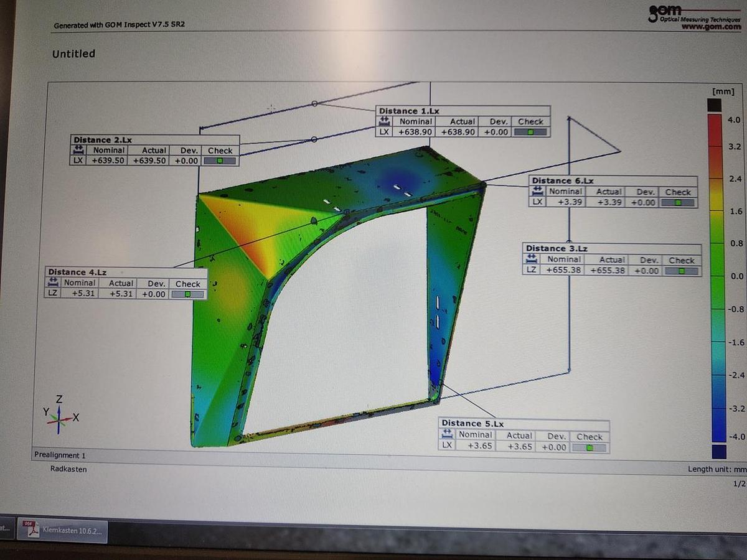Click the 'Radkasten' footer text

click(x=68, y=469)
